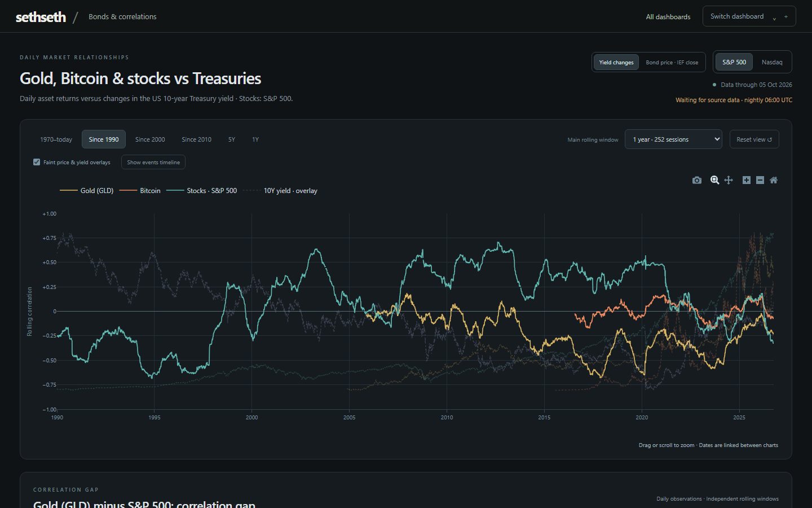The width and height of the screenshot is (812, 508).
Task: Select the Since 2010 range tab
Action: click(196, 139)
